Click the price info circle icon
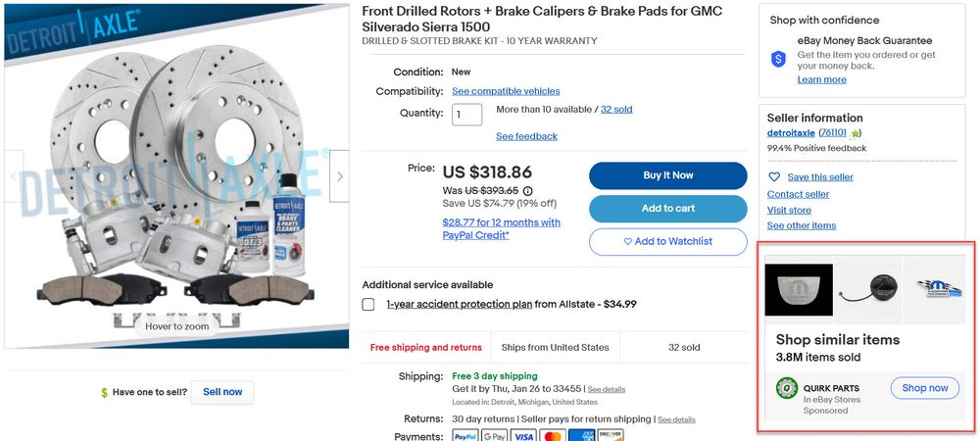 click(x=527, y=191)
